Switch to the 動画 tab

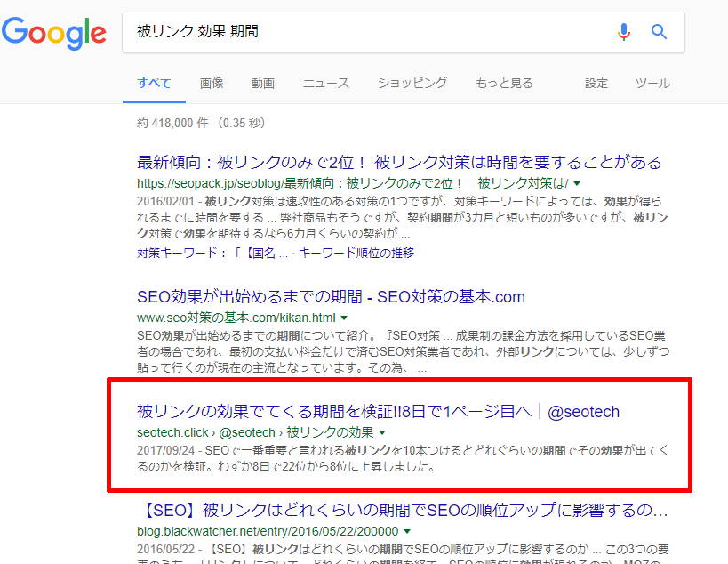tap(262, 82)
